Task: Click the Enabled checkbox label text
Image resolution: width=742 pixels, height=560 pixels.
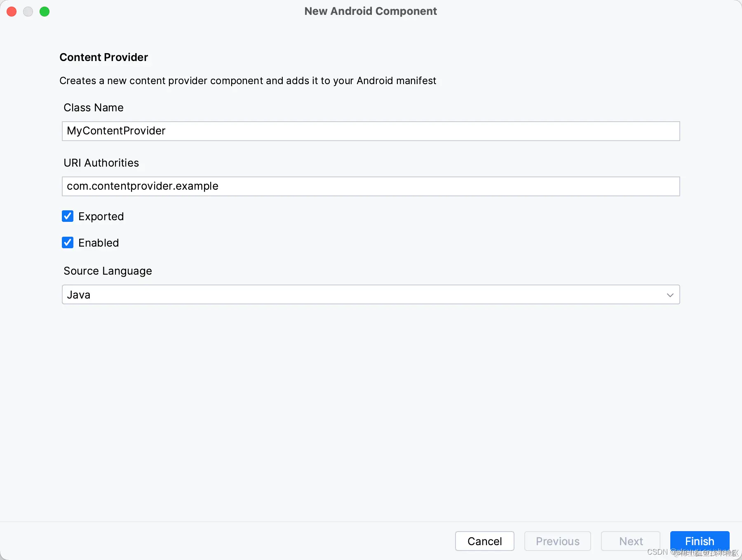Action: [x=99, y=243]
